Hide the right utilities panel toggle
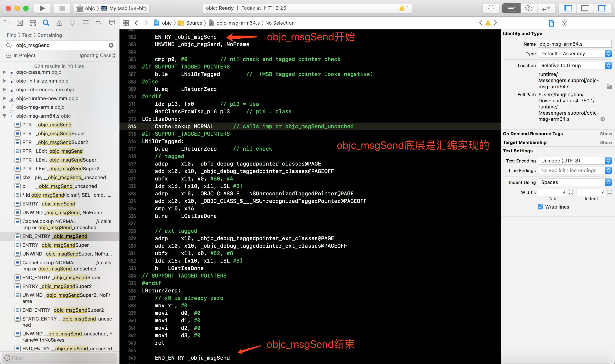The image size is (615, 364). click(602, 8)
